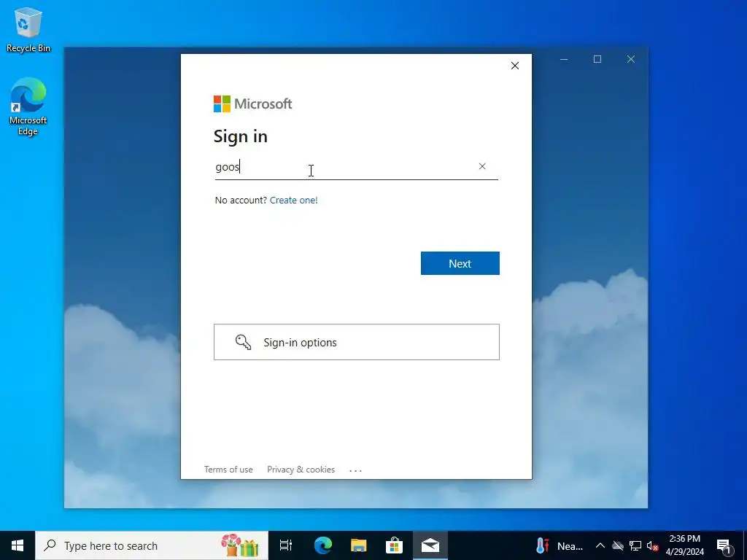The width and height of the screenshot is (747, 560).
Task: Close the Microsoft sign-in dialog
Action: [515, 66]
